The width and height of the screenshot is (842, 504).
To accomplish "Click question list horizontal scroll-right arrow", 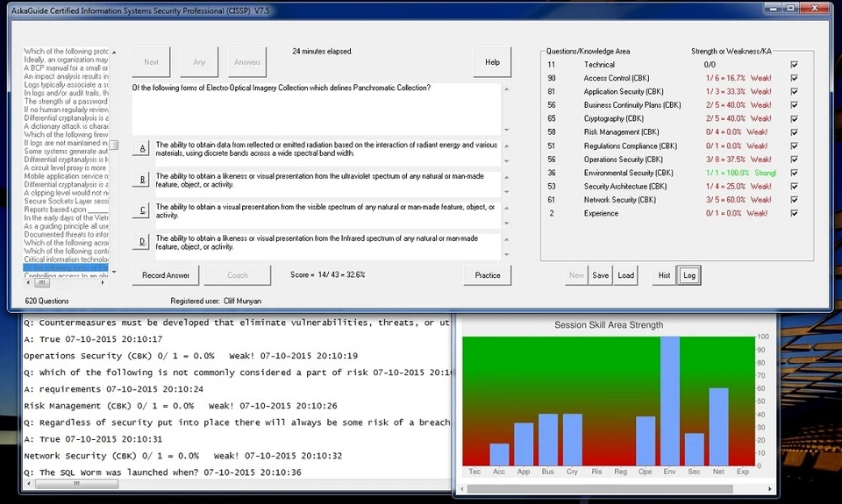I will [x=103, y=282].
